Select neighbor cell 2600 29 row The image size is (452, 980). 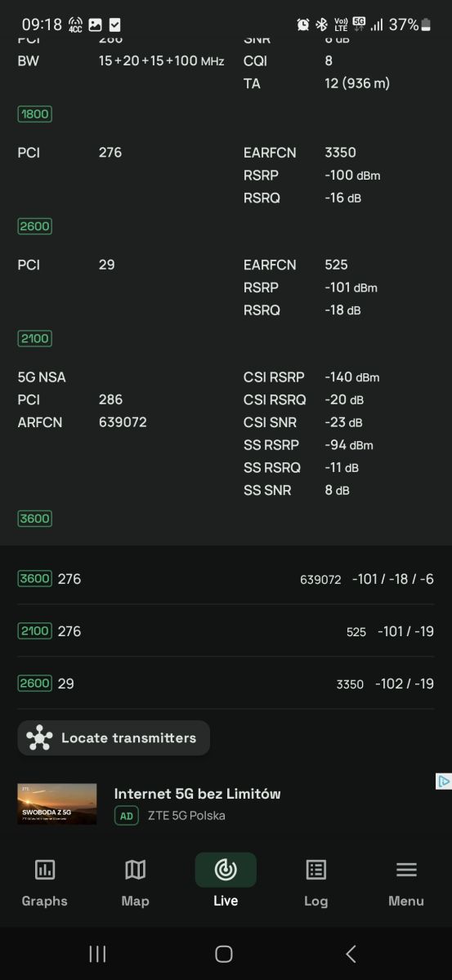tap(226, 684)
